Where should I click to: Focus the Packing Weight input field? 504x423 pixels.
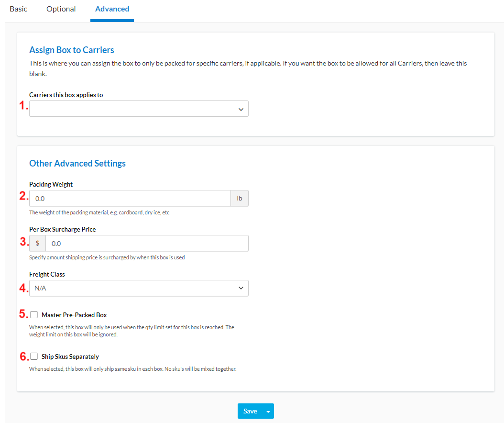pos(130,198)
